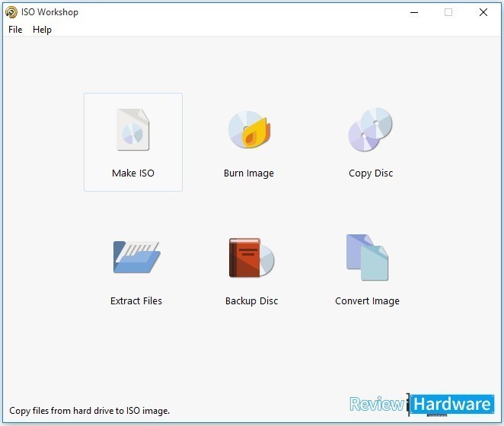
Task: Click the Backup Disc label
Action: [x=252, y=301]
